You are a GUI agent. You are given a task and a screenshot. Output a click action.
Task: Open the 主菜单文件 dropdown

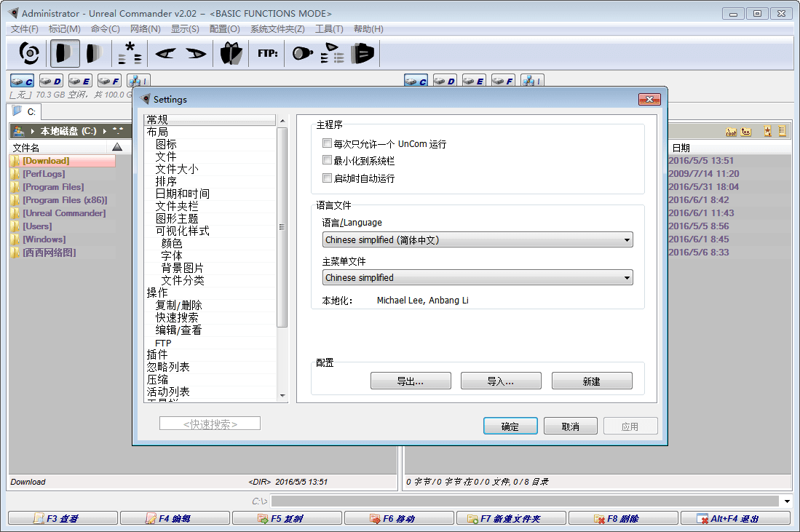[478, 277]
